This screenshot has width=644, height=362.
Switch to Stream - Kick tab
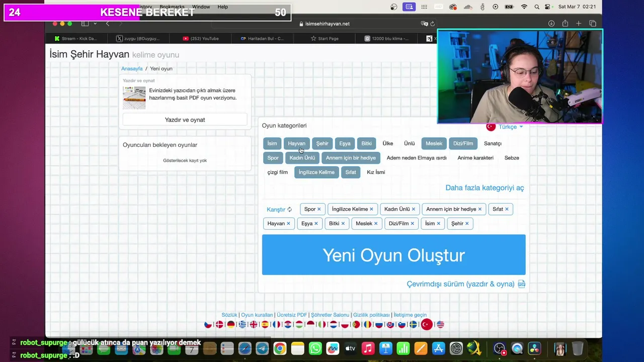[x=75, y=38]
